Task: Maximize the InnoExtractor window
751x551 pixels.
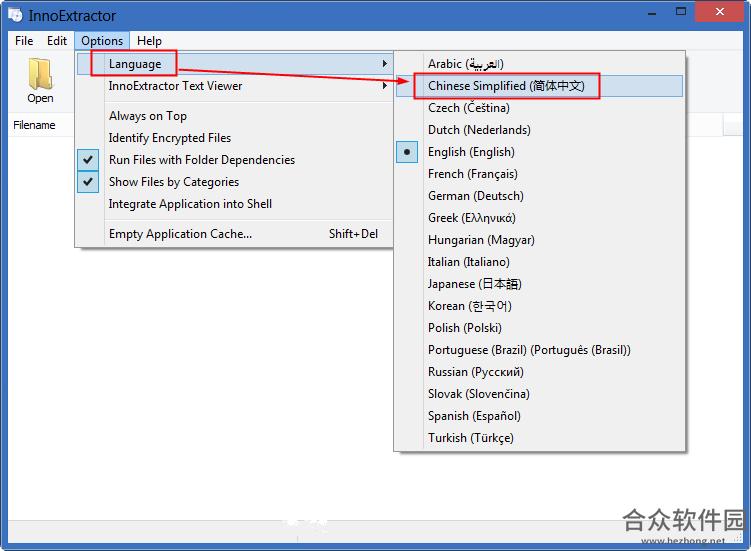Action: click(681, 12)
